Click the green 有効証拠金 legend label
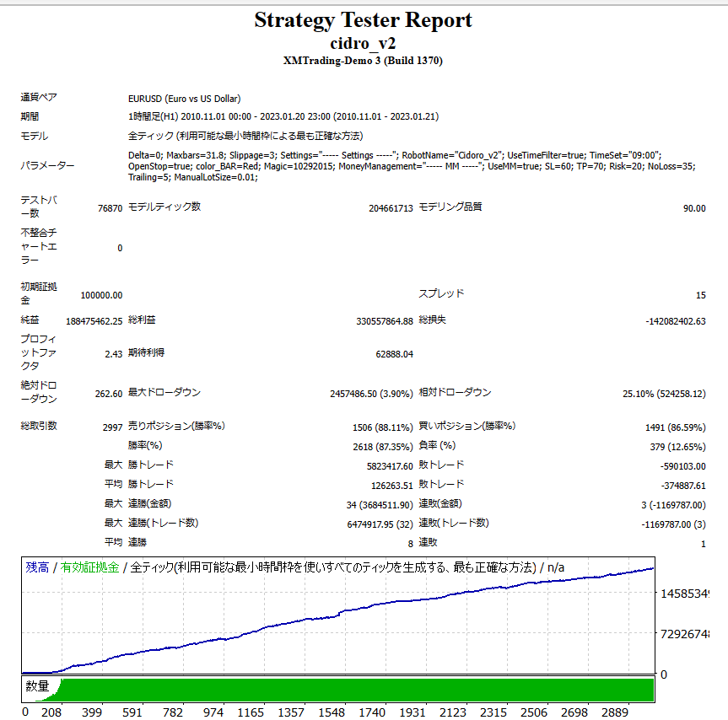The width and height of the screenshot is (728, 720). point(89,567)
